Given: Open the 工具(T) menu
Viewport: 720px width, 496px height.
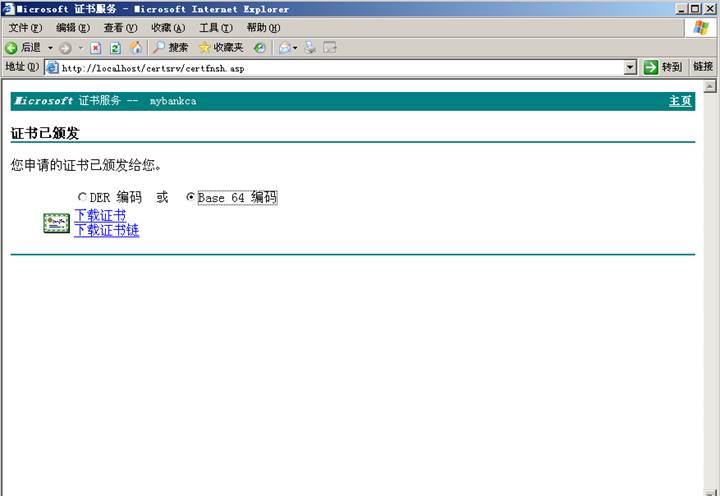Looking at the screenshot, I should 216,28.
